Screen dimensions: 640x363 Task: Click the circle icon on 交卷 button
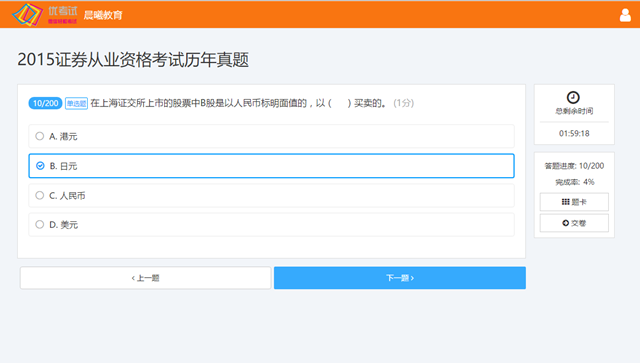point(565,223)
